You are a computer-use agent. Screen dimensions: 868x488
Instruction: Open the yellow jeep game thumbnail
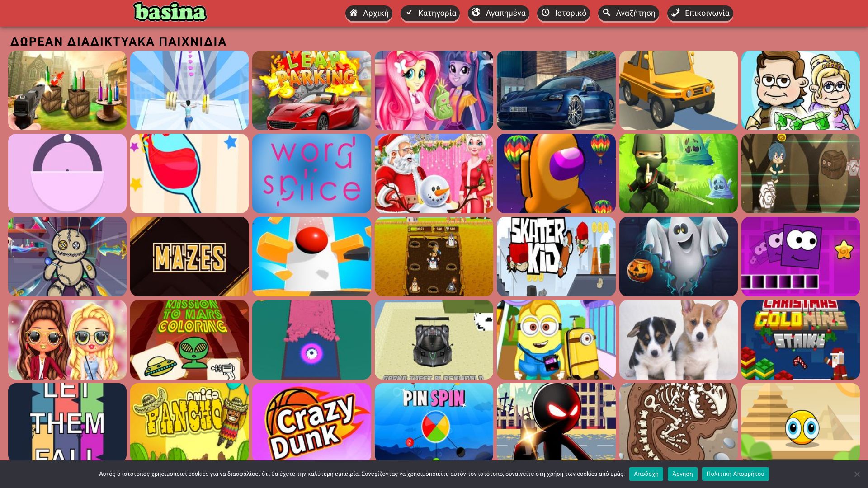click(679, 90)
